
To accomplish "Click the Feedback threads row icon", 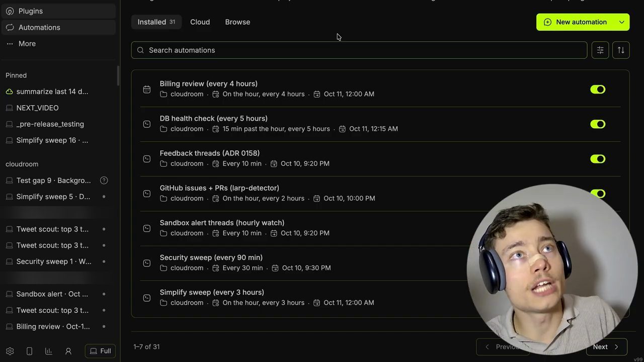I will [147, 159].
